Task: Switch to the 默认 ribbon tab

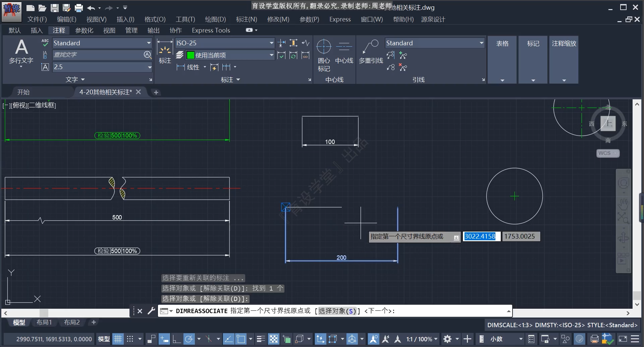Action: coord(15,31)
